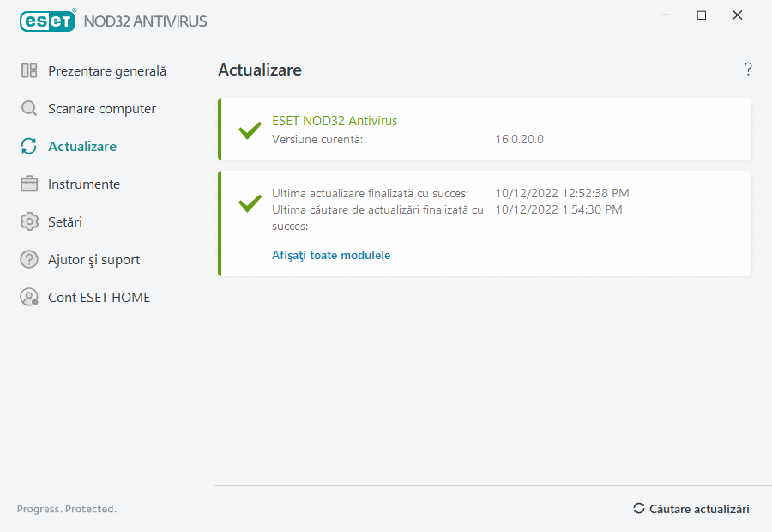Go to Scanare computer section

coord(101,109)
